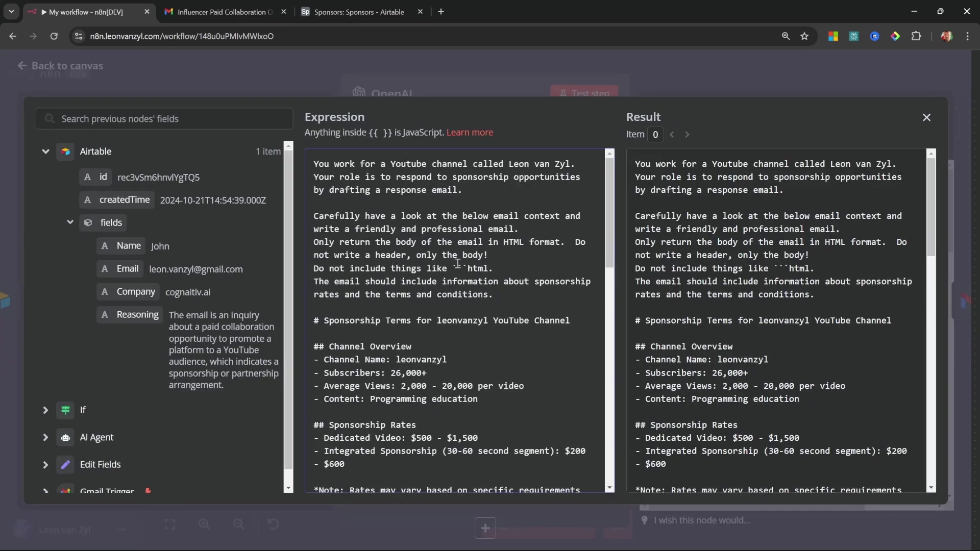The image size is (980, 551).
Task: Reload the page in the browser
Action: [x=54, y=36]
